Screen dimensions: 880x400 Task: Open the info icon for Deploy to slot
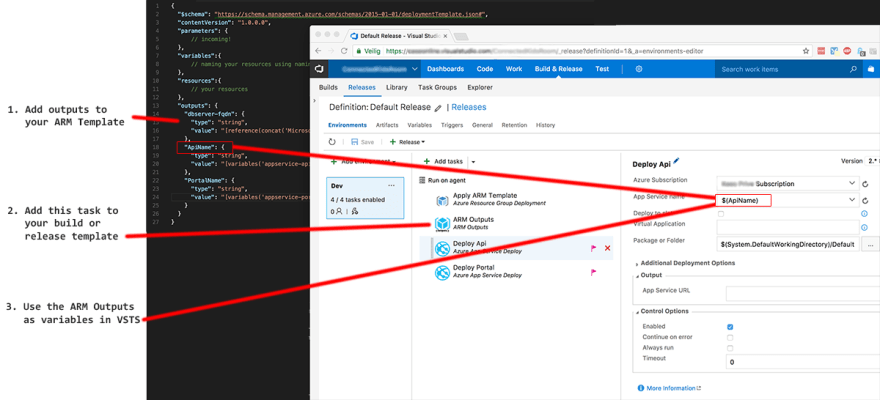[864, 214]
